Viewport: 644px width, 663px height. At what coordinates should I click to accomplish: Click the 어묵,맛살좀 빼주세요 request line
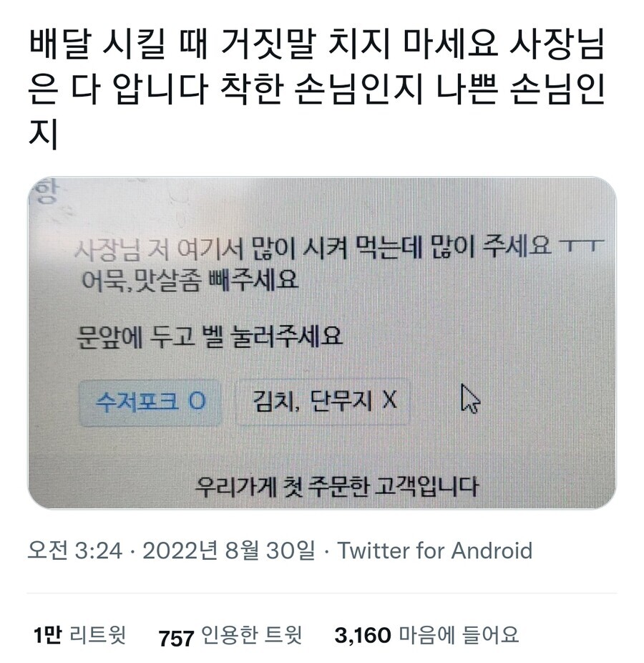pyautogui.click(x=190, y=281)
